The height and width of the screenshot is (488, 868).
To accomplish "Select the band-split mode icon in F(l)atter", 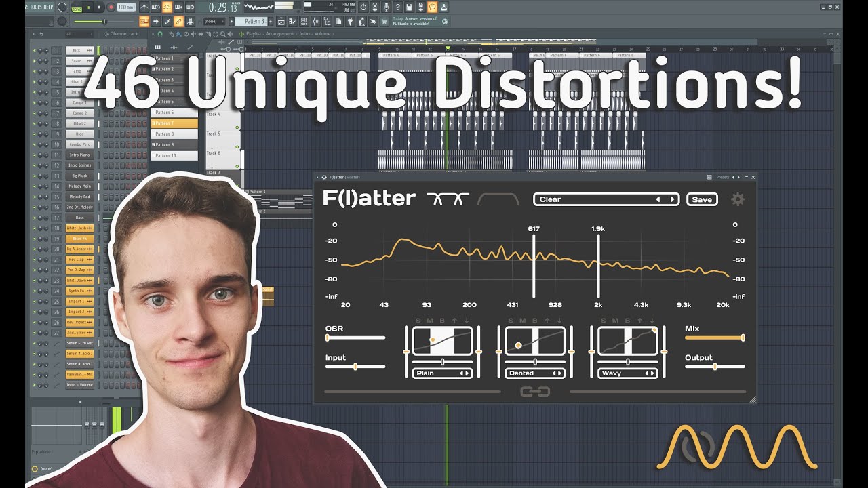I will point(448,199).
